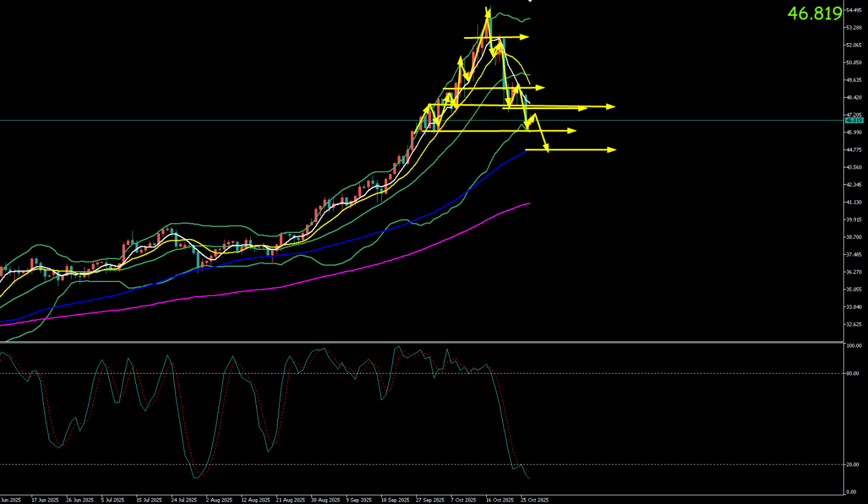This screenshot has height=504, width=868.
Task: Click the 41.130 price axis label
Action: (855, 202)
